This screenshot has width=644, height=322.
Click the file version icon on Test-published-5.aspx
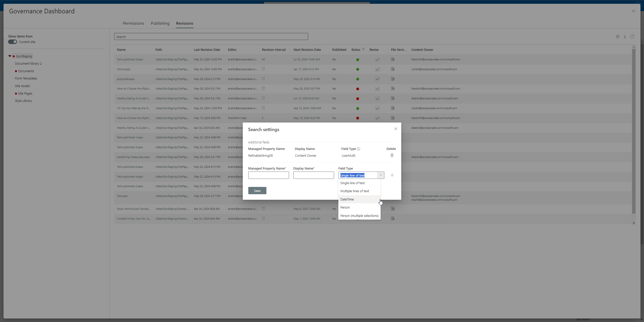393,59
